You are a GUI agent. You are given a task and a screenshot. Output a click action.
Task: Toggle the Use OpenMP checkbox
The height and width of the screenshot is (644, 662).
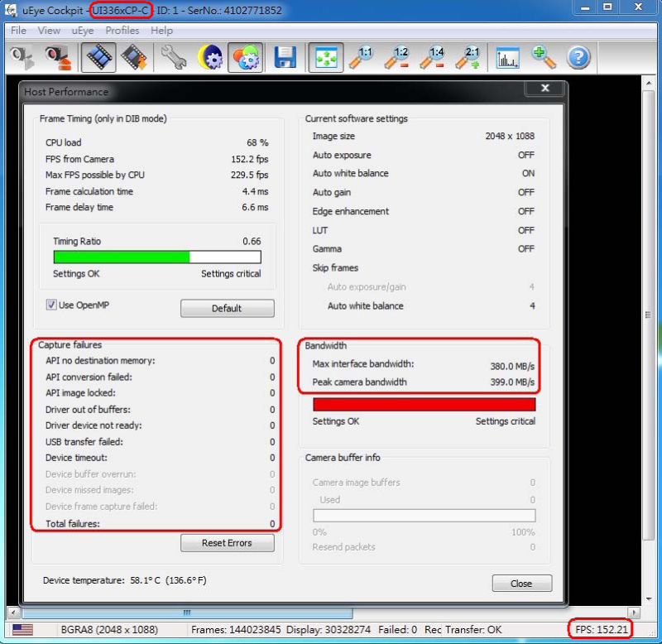pyautogui.click(x=51, y=305)
